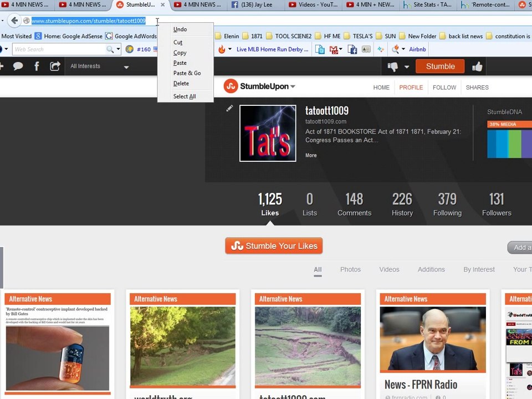The width and height of the screenshot is (532, 399).
Task: Click the StumbleUpon logo icon
Action: (x=231, y=86)
